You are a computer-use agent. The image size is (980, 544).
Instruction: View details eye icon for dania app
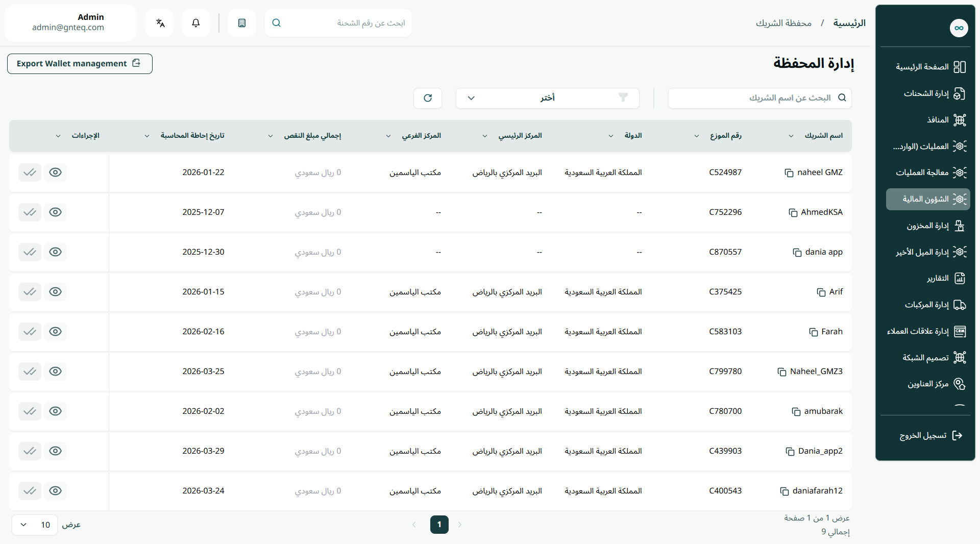[x=55, y=252]
